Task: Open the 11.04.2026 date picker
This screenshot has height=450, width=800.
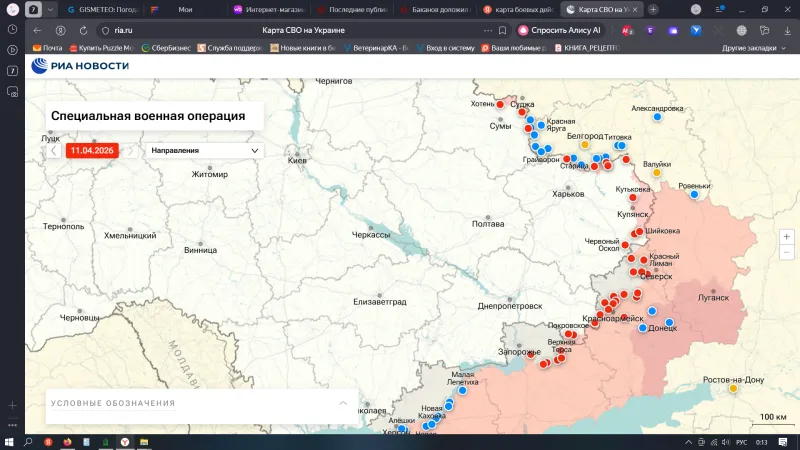Action: point(92,151)
